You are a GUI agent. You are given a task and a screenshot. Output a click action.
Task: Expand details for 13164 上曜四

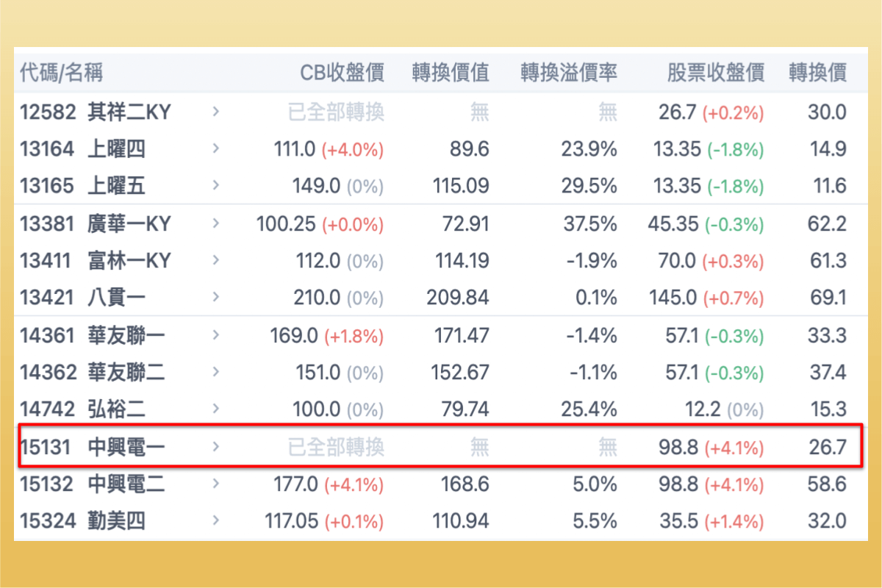point(215,148)
